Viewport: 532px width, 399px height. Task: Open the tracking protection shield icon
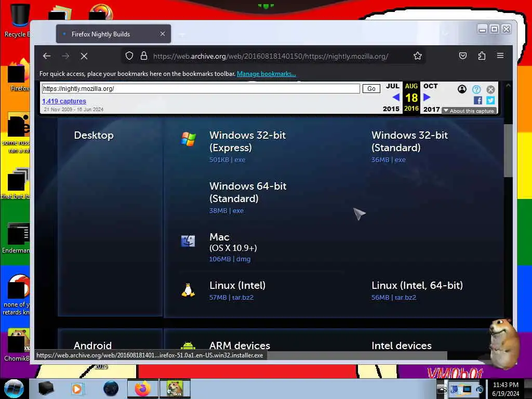tap(129, 56)
